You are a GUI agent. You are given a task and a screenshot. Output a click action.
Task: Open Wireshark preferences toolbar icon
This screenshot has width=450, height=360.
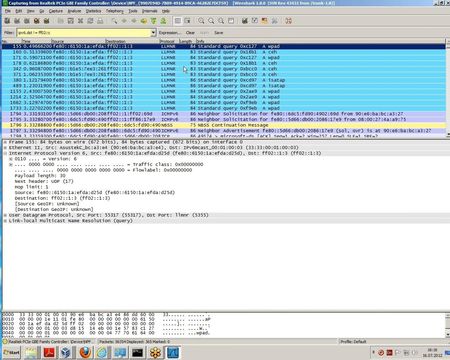tap(274, 21)
